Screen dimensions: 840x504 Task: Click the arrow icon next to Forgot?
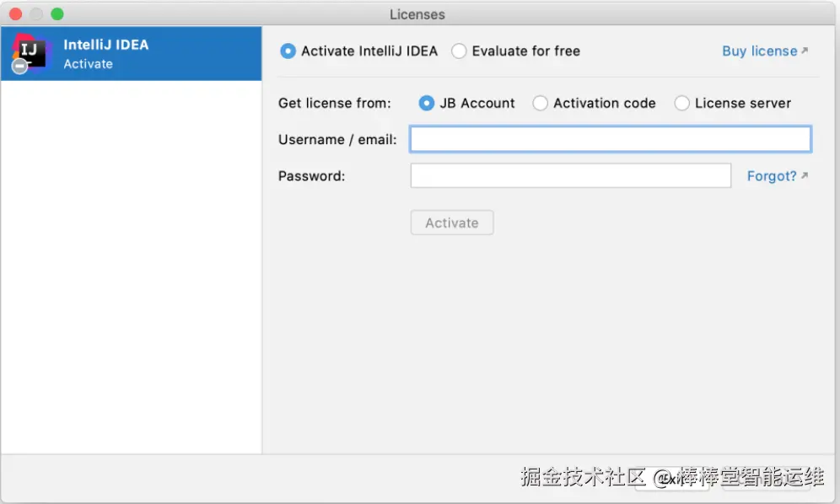pyautogui.click(x=804, y=175)
